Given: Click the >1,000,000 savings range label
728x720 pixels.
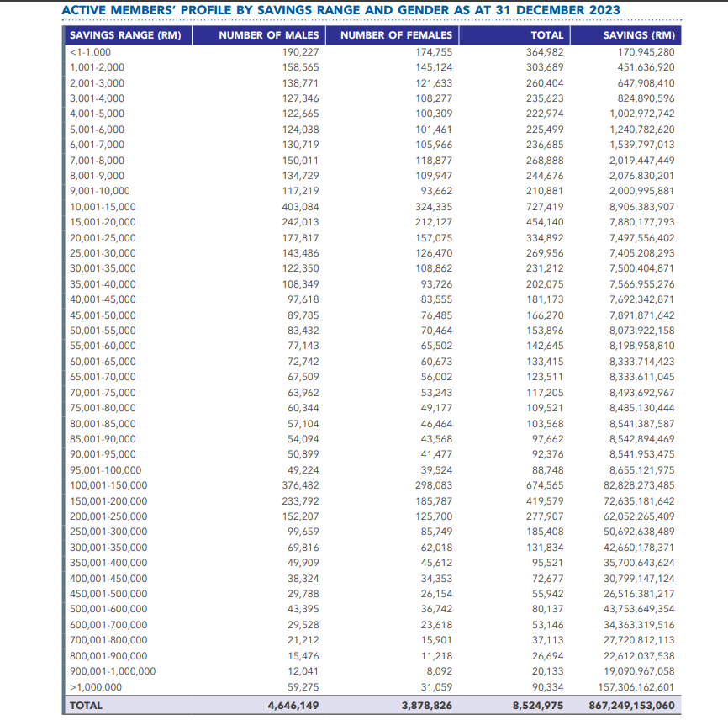Looking at the screenshot, I should coord(96,687).
